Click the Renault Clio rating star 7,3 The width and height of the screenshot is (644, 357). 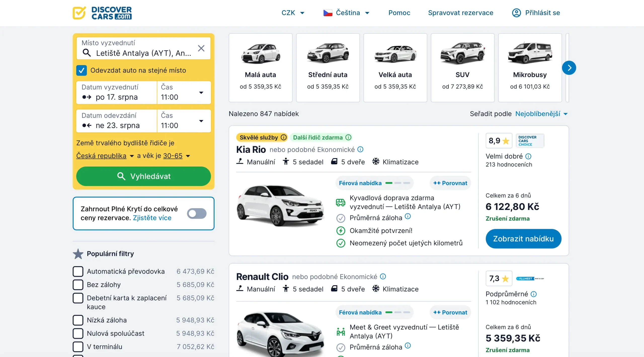point(505,278)
